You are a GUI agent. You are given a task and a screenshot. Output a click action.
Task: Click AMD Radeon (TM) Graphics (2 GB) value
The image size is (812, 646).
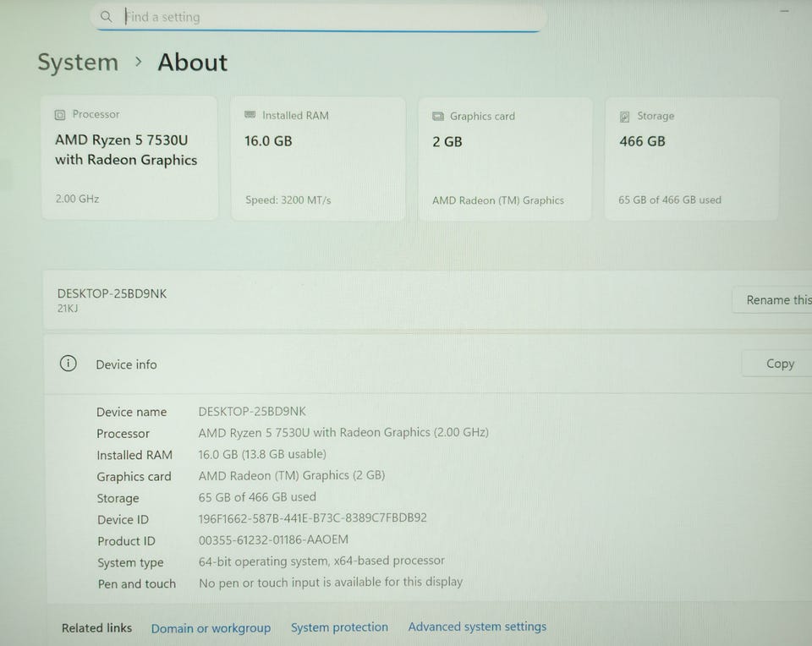[x=292, y=475]
